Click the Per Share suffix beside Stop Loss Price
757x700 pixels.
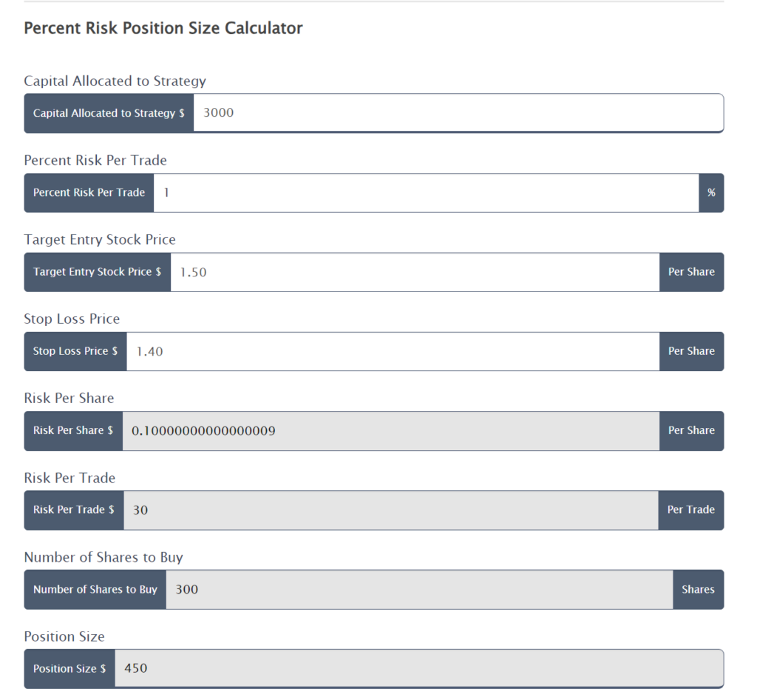point(691,351)
